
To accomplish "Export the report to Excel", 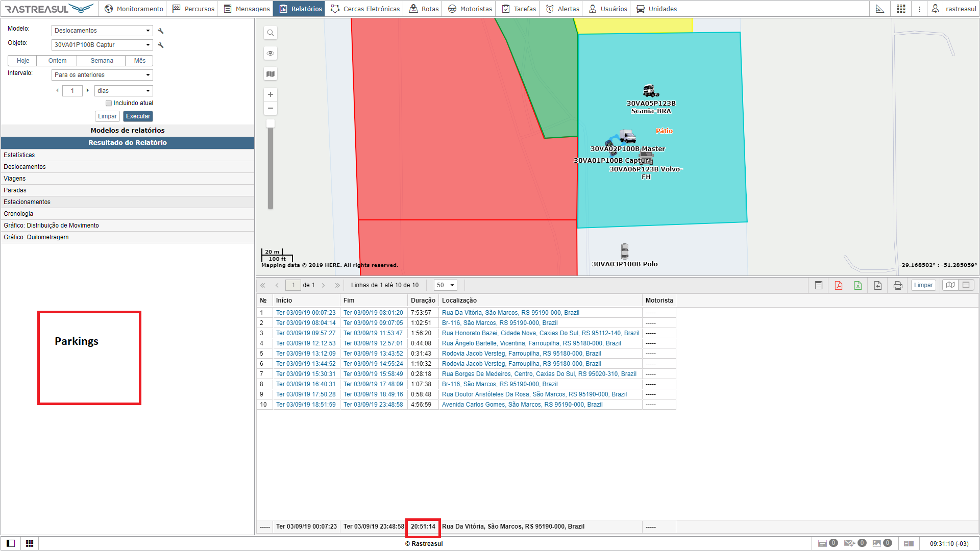I will [858, 285].
